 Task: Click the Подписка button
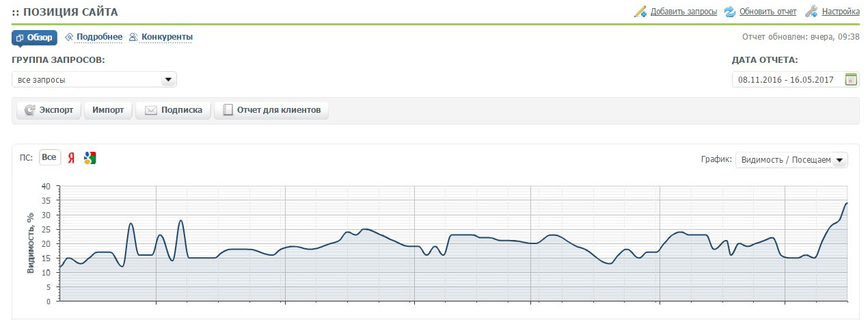point(173,110)
